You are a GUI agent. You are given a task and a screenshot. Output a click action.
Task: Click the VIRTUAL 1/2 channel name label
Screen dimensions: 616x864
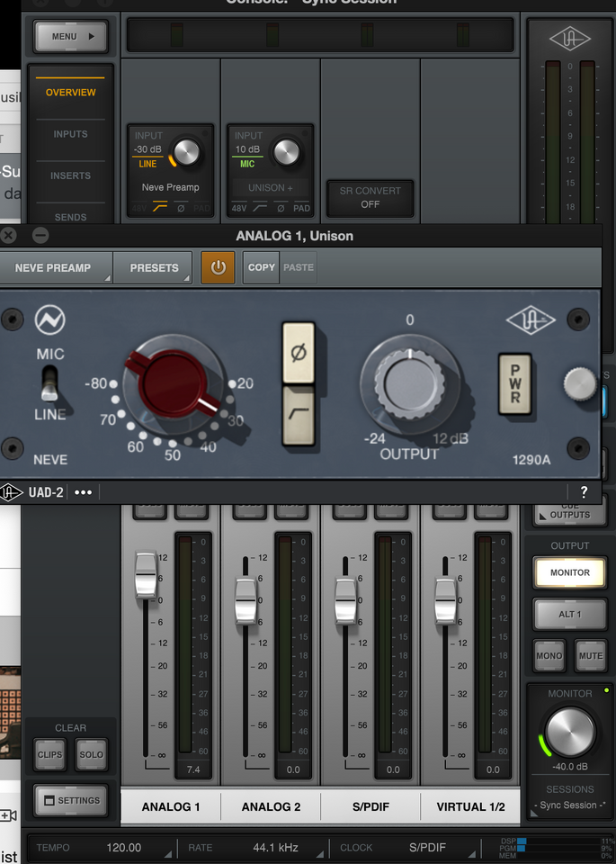pos(470,806)
